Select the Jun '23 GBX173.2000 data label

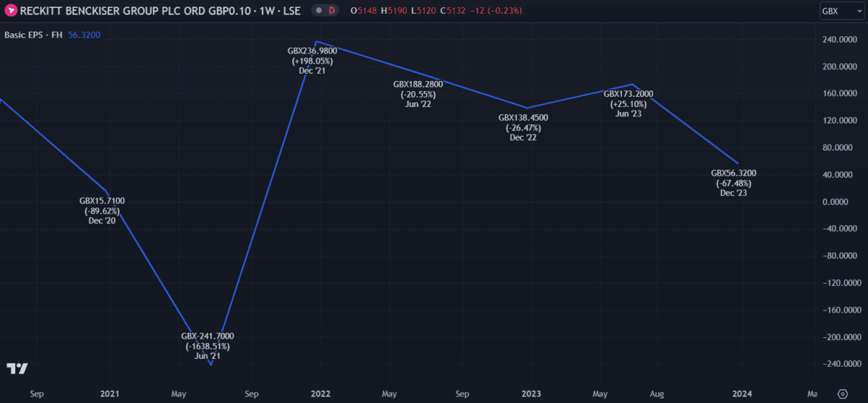coord(628,103)
